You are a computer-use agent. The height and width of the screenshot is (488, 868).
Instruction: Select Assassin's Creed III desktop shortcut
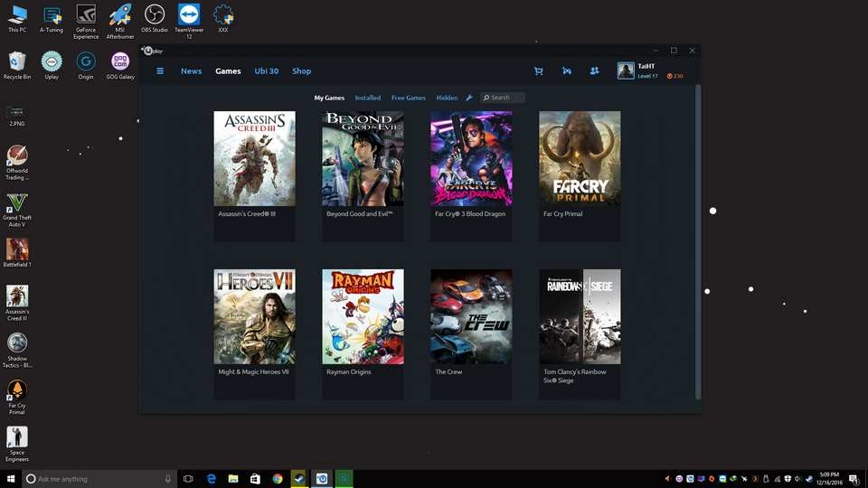17,304
